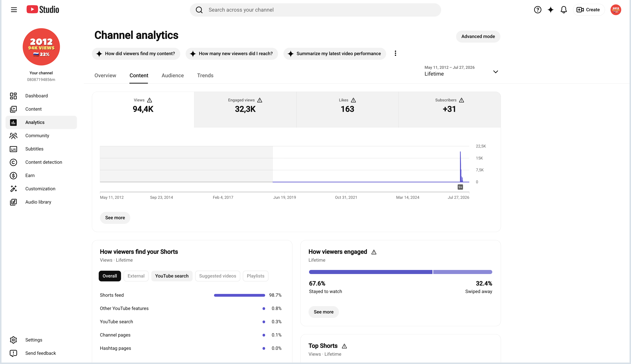Select the Engaged views metric card

tap(245, 110)
